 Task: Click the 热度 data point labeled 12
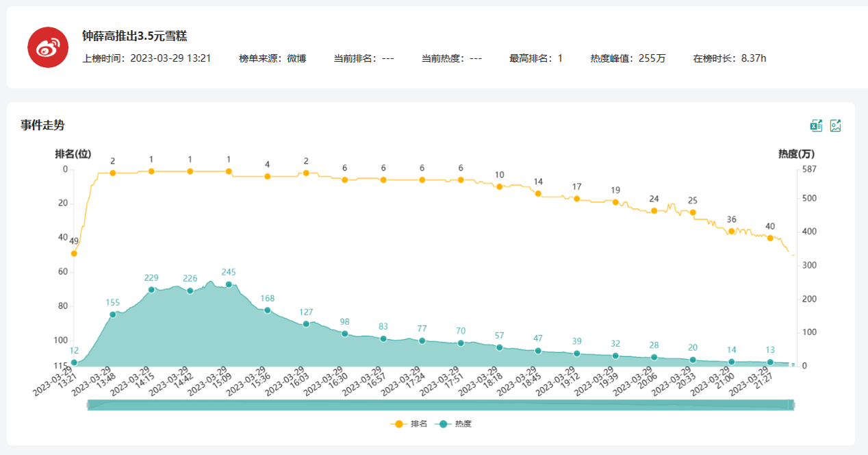point(74,362)
